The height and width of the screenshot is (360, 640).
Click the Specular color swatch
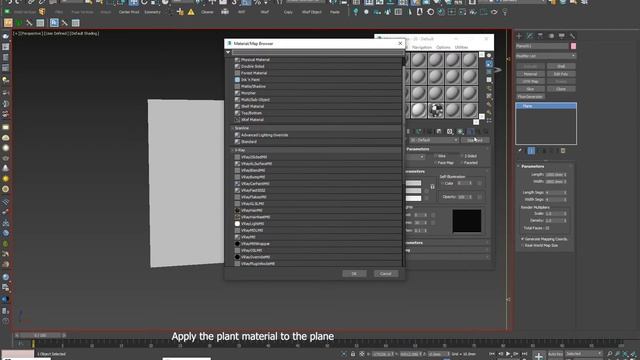[x=413, y=198]
